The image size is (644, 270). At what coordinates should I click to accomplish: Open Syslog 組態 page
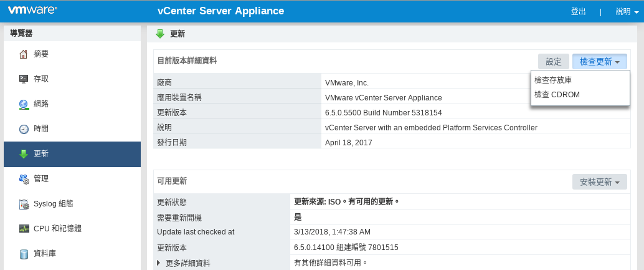pos(72,204)
